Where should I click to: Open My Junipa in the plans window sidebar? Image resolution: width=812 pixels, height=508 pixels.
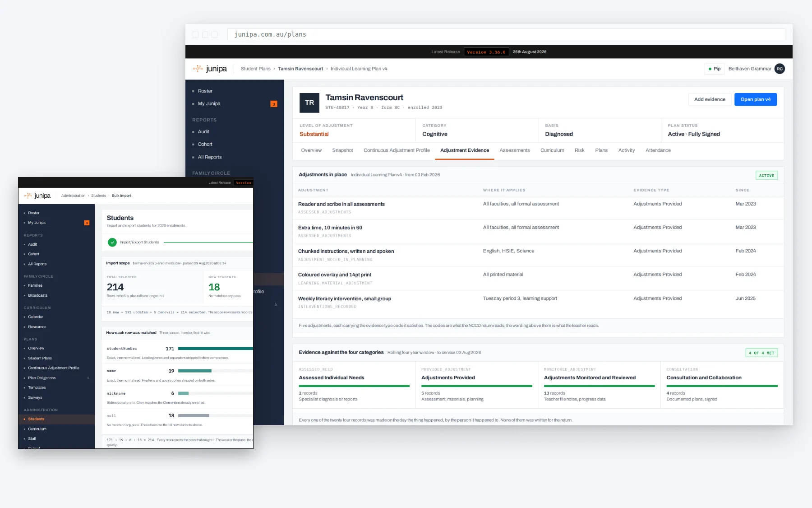pos(209,104)
